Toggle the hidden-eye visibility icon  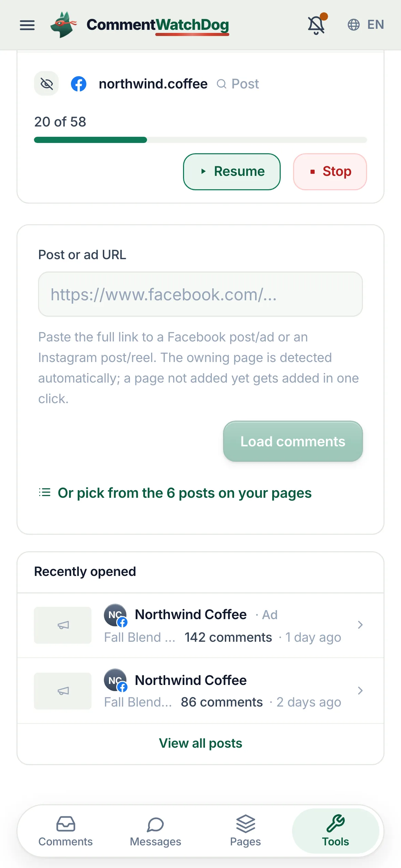click(47, 84)
